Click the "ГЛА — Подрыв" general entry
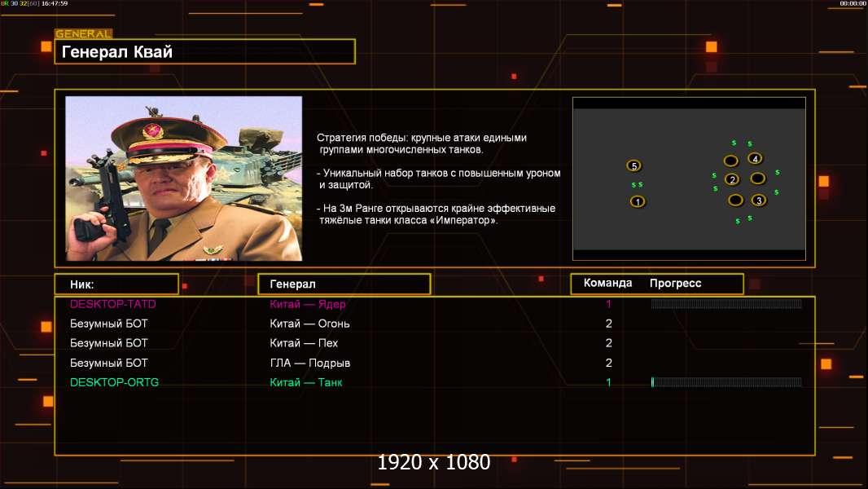 (x=310, y=363)
